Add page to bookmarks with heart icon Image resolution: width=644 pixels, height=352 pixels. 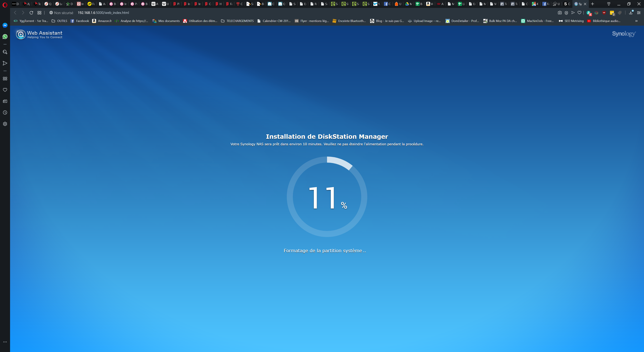[579, 13]
